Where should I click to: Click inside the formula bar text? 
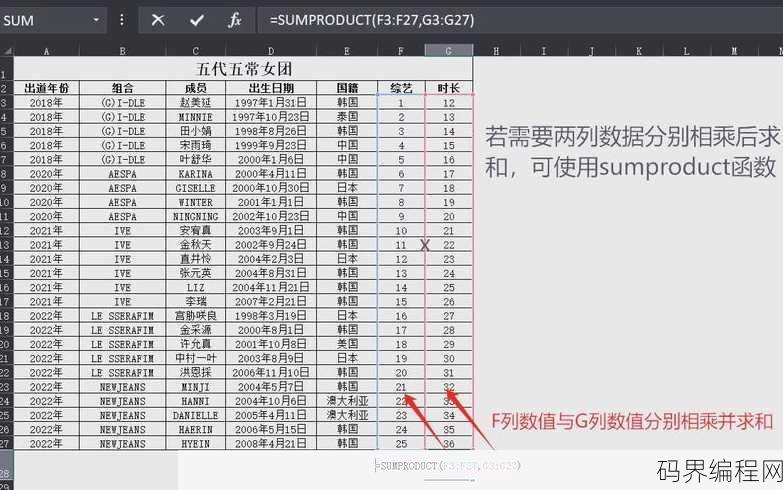click(x=372, y=20)
